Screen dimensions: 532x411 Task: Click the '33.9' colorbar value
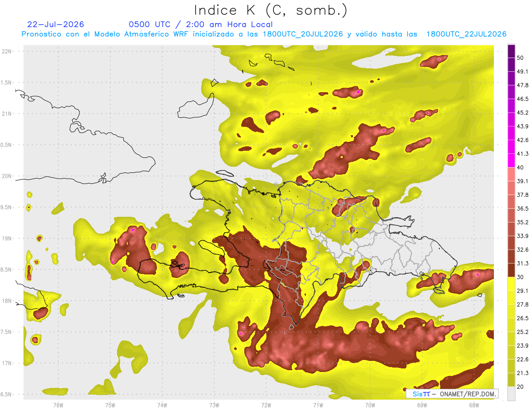(522, 236)
